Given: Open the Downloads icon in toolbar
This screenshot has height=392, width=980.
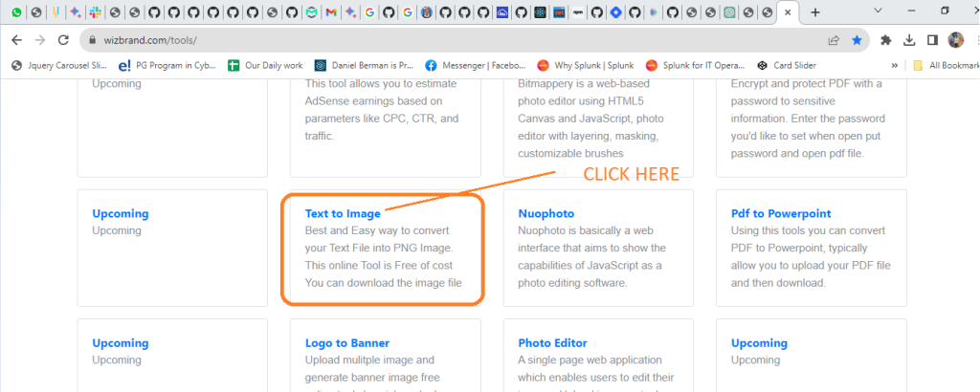Looking at the screenshot, I should pos(908,40).
